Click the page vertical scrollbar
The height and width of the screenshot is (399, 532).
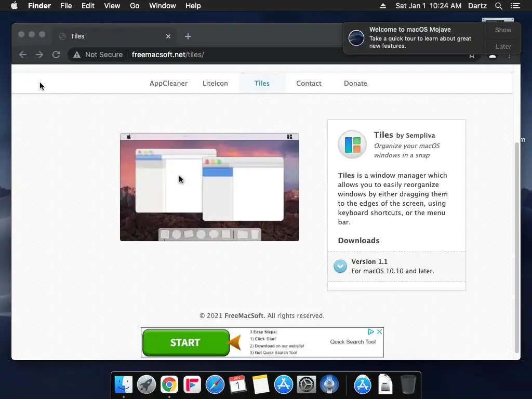[517, 248]
